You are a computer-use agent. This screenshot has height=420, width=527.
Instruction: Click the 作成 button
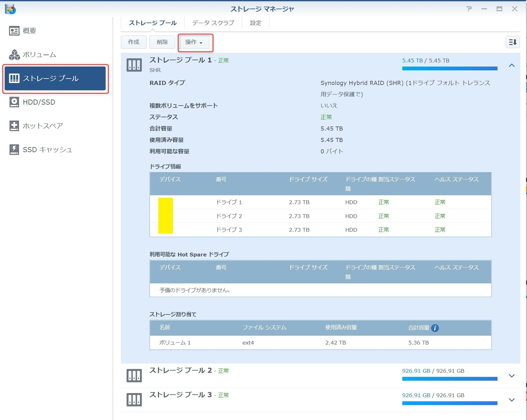click(134, 42)
